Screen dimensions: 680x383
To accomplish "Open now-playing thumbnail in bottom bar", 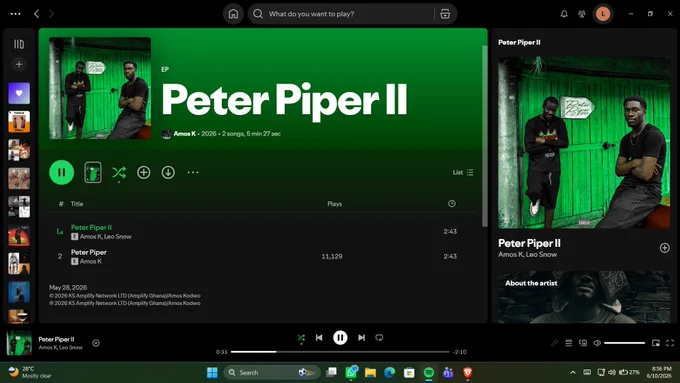I will (19, 343).
